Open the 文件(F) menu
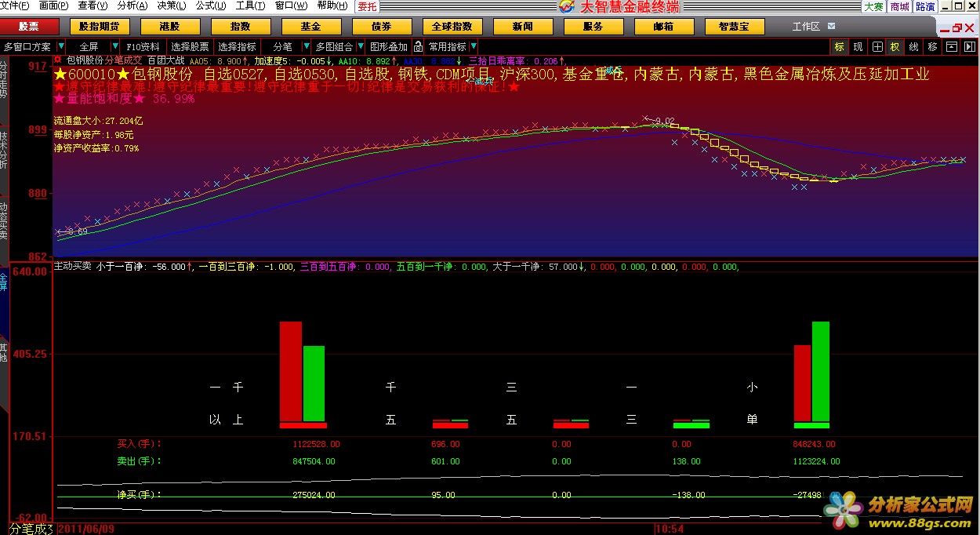This screenshot has width=980, height=535. coord(16,6)
